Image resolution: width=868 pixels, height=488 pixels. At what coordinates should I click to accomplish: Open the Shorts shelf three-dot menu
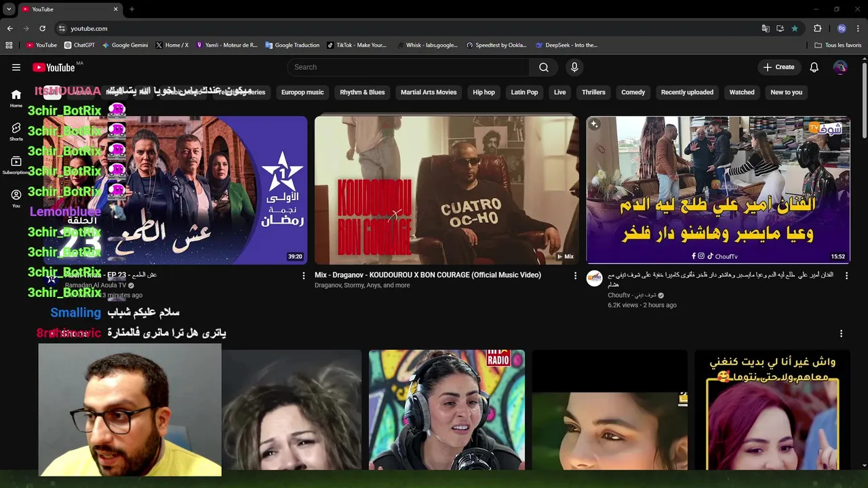(x=841, y=333)
